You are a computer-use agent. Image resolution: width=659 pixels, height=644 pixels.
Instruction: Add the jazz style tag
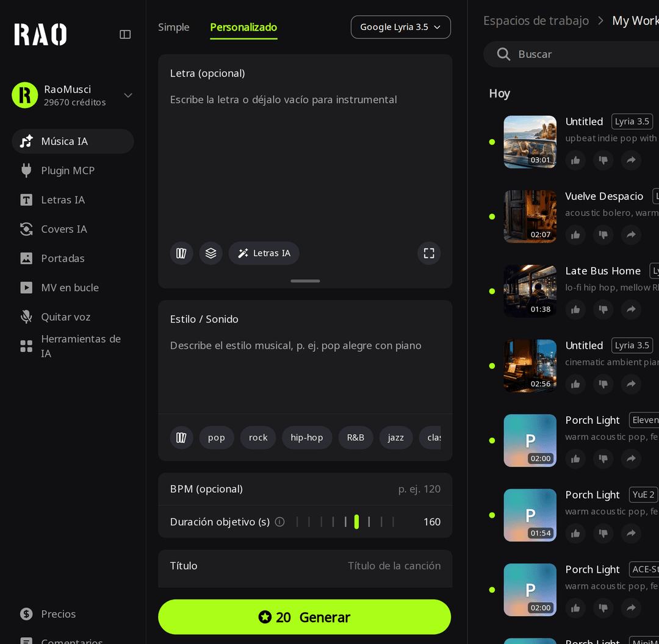point(395,437)
